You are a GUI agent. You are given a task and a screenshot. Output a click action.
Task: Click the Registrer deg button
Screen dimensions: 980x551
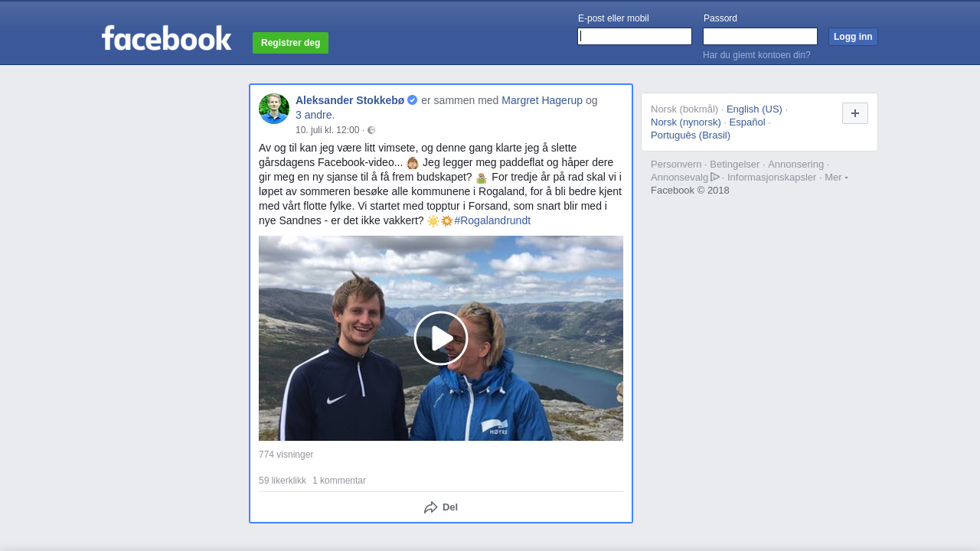click(290, 43)
